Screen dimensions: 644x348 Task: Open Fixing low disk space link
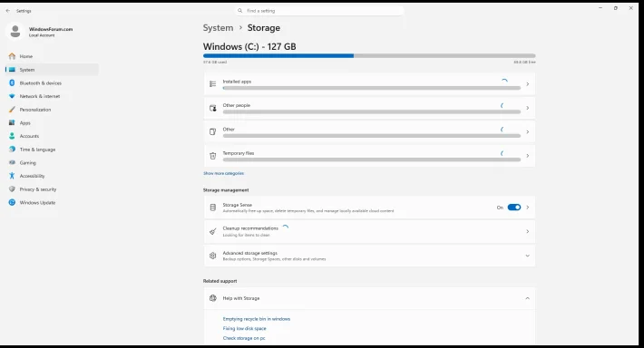(244, 329)
